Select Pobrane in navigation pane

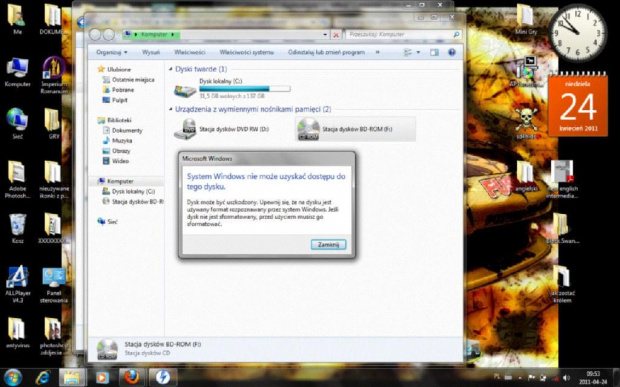pos(123,90)
